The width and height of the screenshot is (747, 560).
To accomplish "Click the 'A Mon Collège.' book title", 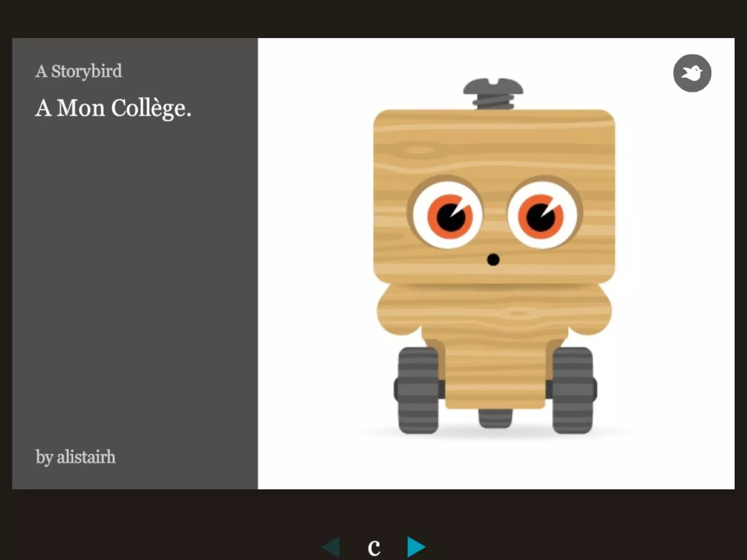I will click(x=113, y=108).
